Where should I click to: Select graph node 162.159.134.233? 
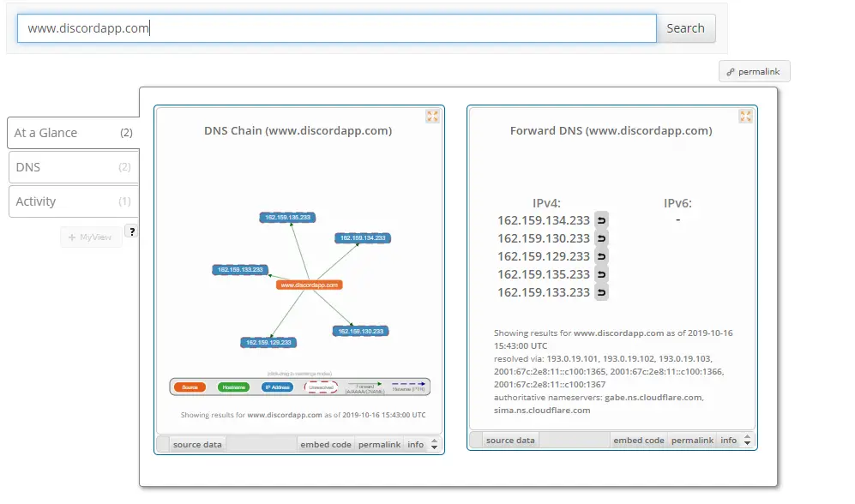click(363, 238)
